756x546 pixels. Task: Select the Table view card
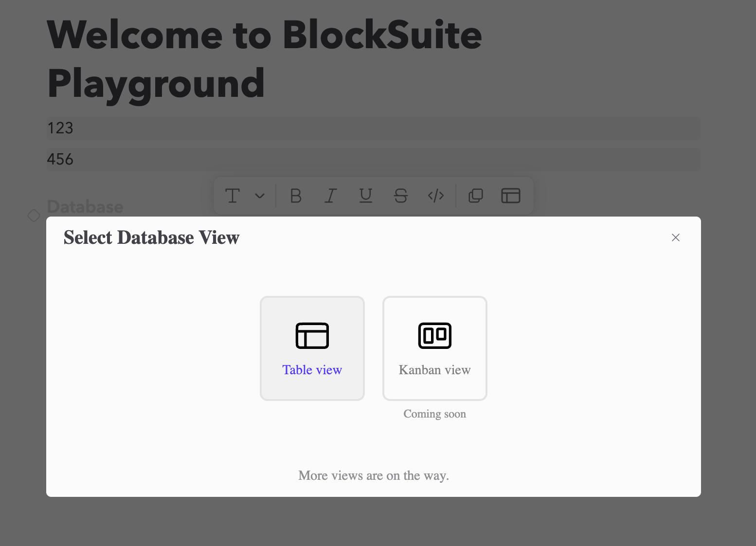(312, 348)
